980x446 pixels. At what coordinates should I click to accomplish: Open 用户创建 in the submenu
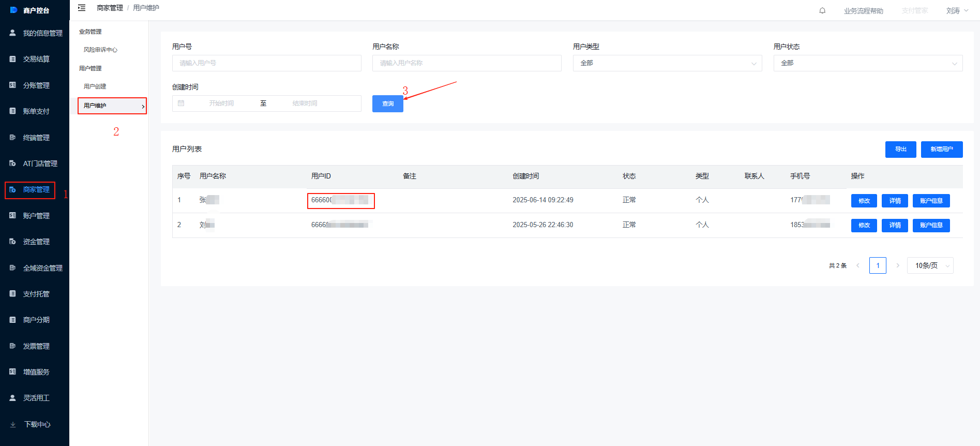(95, 86)
